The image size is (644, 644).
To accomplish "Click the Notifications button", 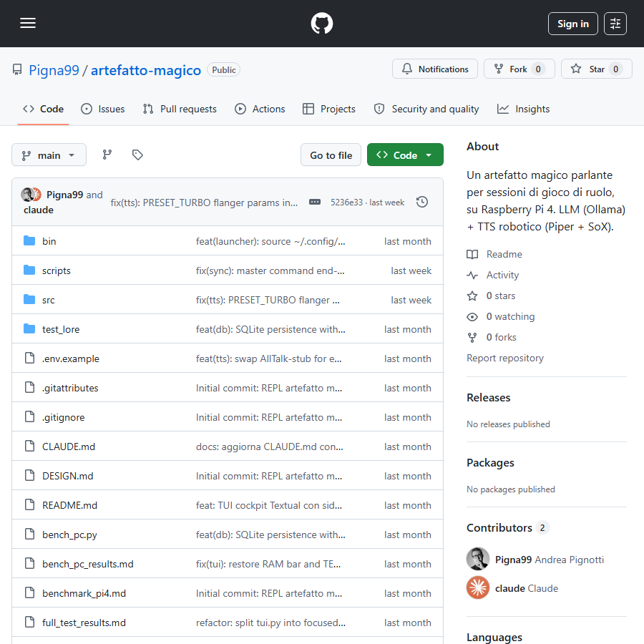I will 435,69.
